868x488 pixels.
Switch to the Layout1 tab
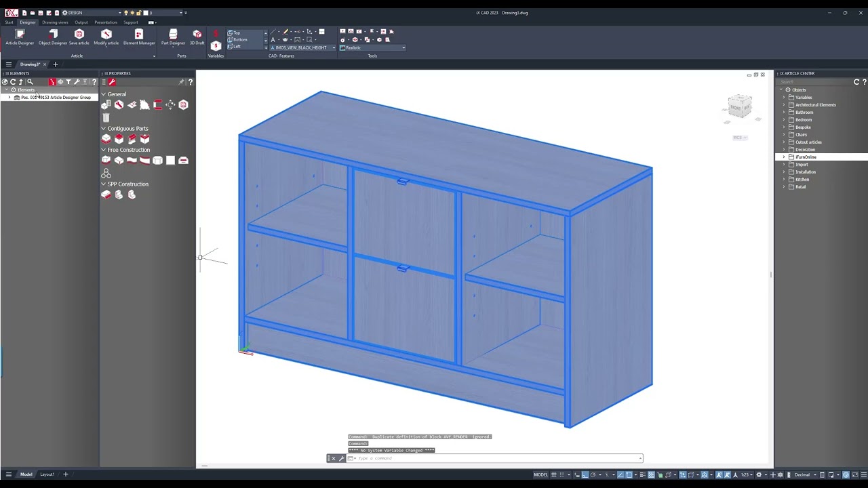[47, 474]
